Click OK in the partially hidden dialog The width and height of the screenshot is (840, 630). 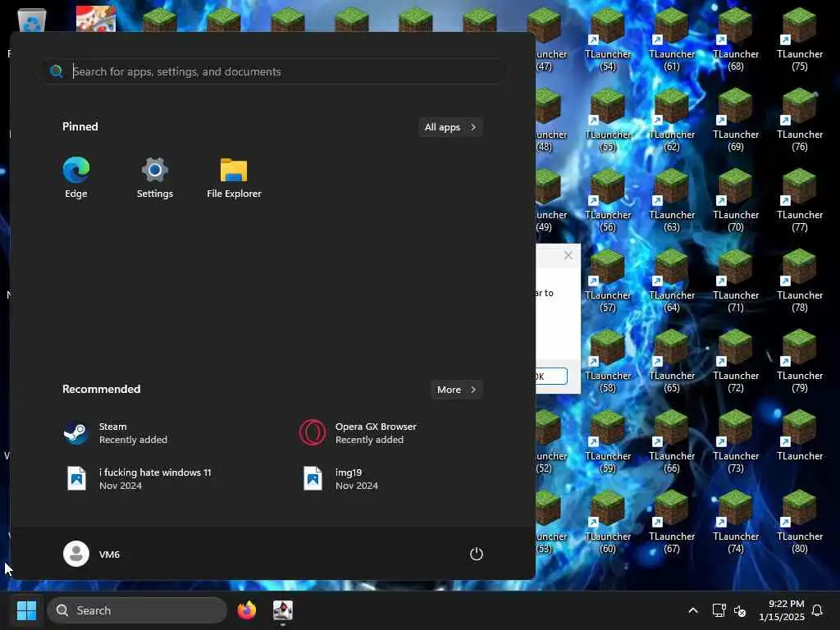click(x=551, y=376)
